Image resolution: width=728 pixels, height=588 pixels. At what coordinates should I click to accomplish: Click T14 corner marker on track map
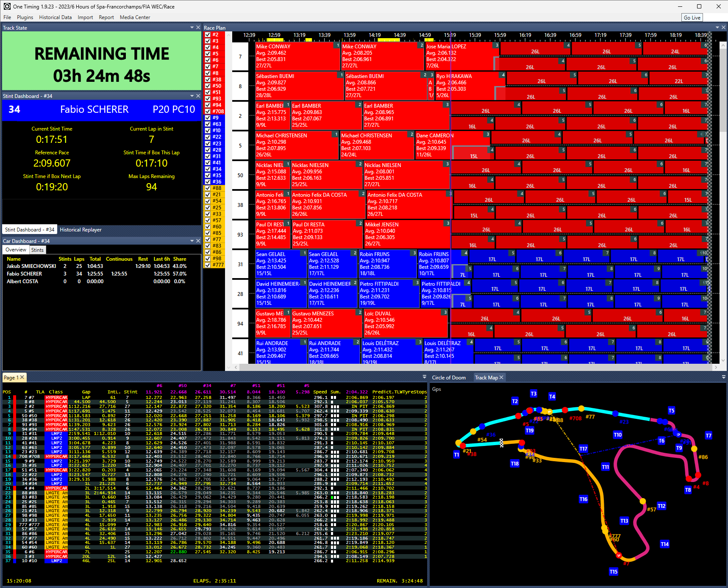[664, 544]
